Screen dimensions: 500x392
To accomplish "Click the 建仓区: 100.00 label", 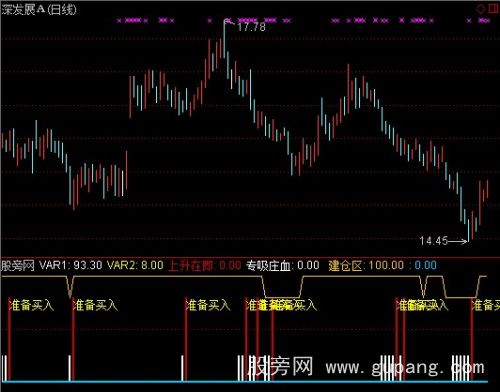I will click(366, 266).
